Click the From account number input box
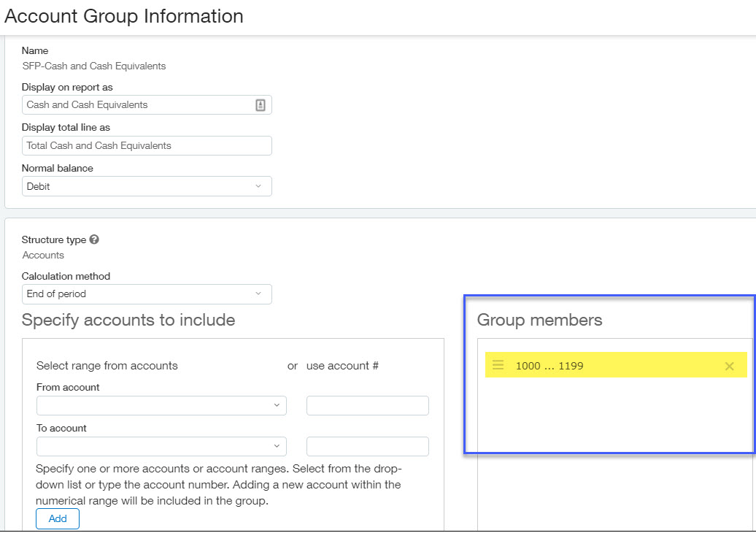Screen dimensions: 756x533 (x=367, y=405)
